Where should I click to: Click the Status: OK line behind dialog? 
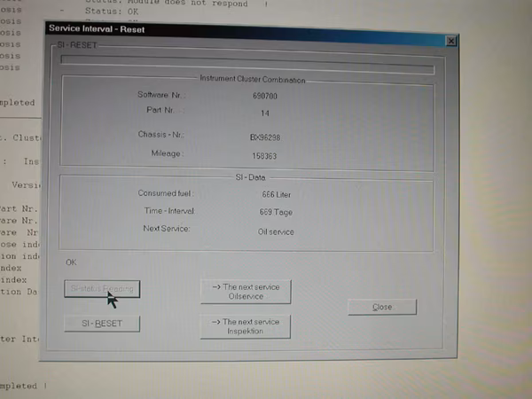tap(112, 12)
